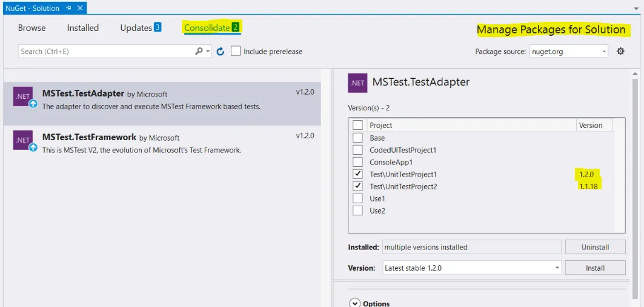The height and width of the screenshot is (307, 644).
Task: Click the .NET icon in details pane
Action: [357, 83]
